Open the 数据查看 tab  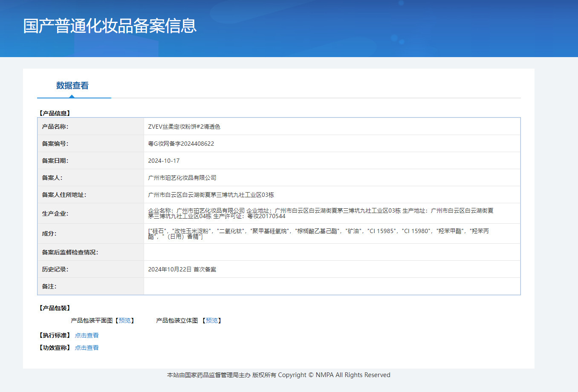[x=72, y=86]
